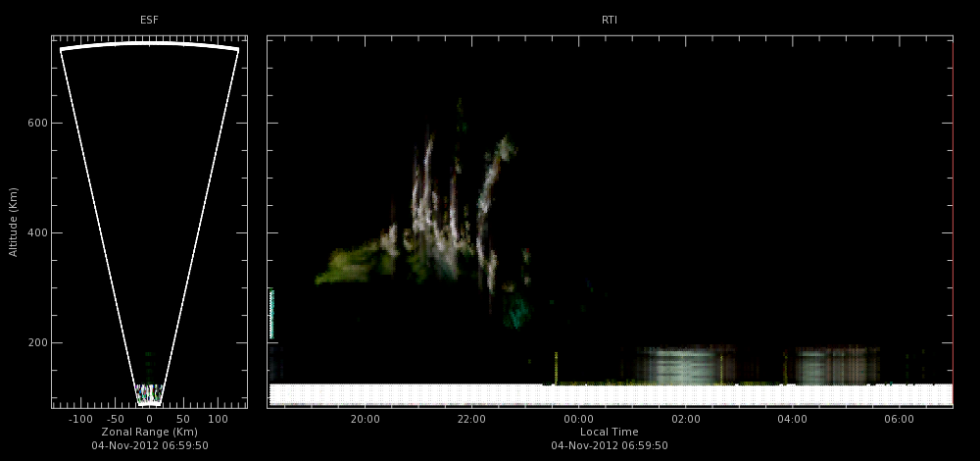Click the ESF plot title
Screen dimensions: 980x461
(x=149, y=20)
